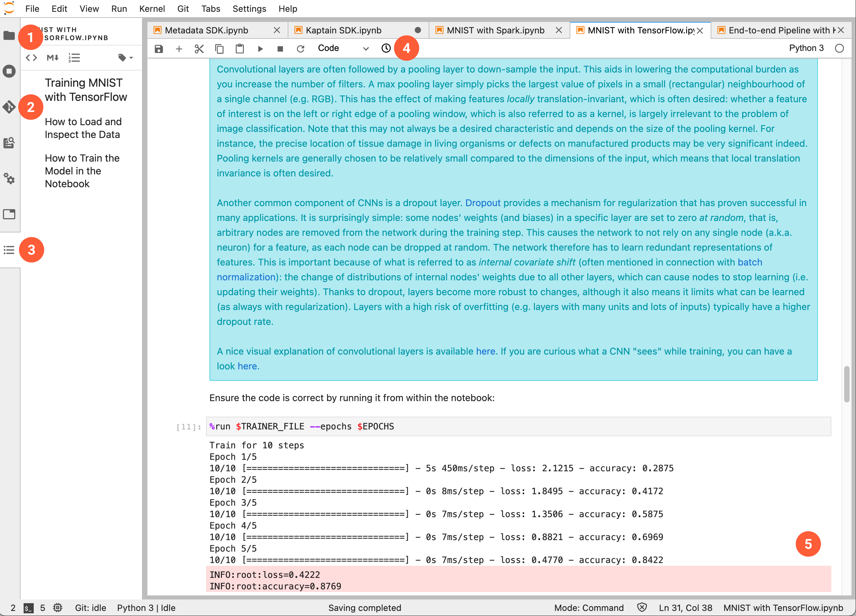The image size is (856, 616).
Task: Open the View menu
Action: click(89, 9)
